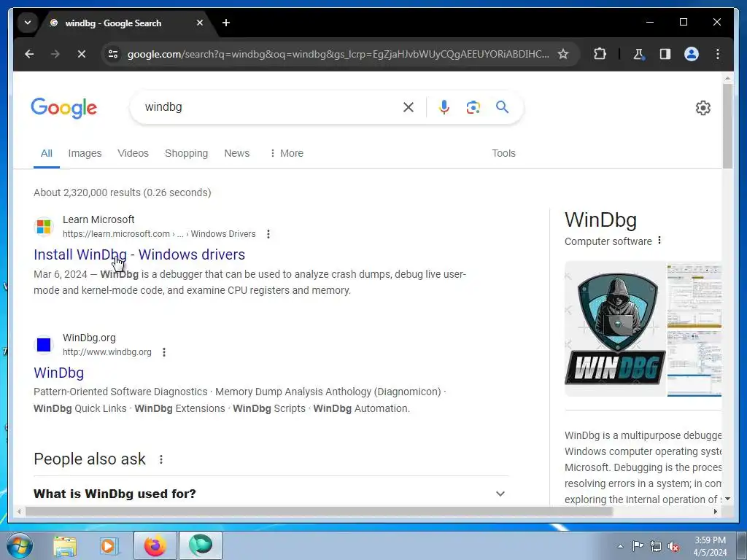Close the windbg Google Search tab
This screenshot has width=747, height=560.
(200, 23)
